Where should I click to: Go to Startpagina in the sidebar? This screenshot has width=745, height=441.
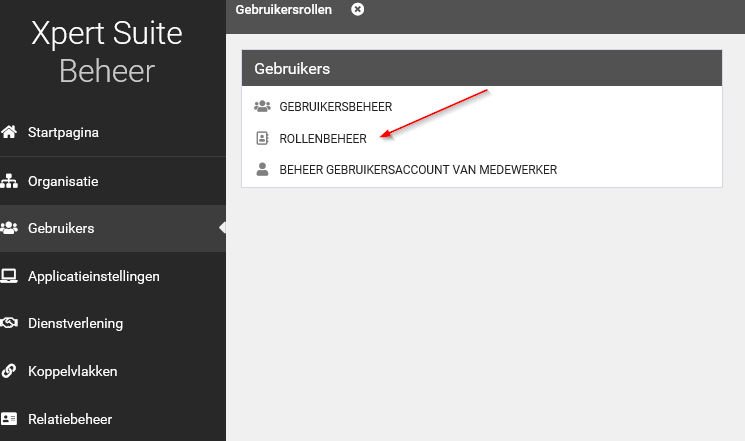pyautogui.click(x=63, y=132)
